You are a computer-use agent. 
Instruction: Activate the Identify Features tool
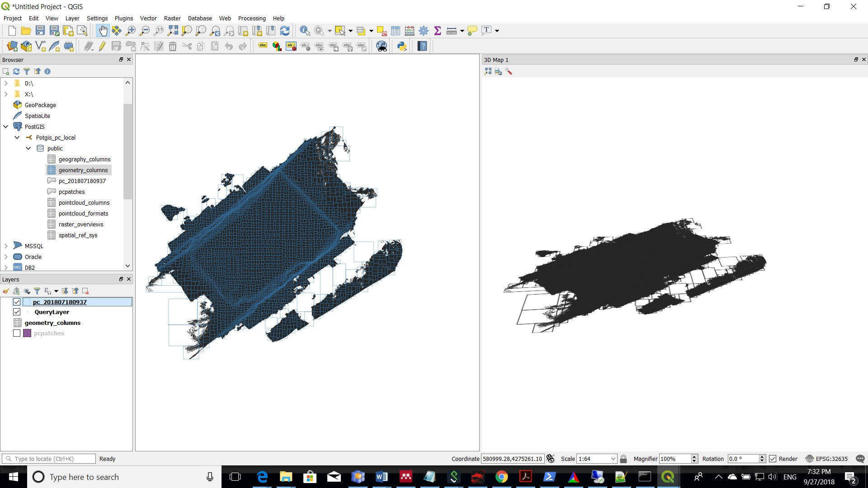[x=305, y=31]
